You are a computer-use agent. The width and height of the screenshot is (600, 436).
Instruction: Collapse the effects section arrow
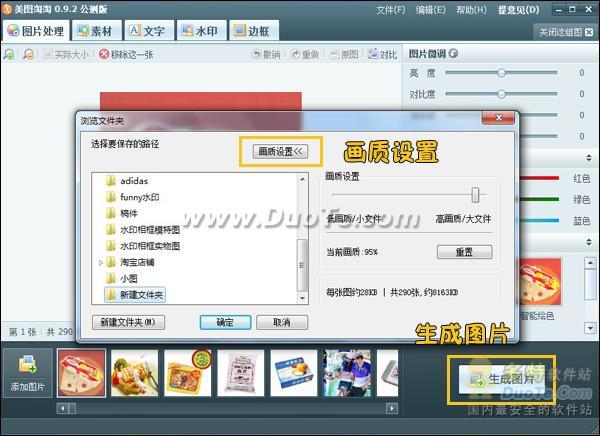pos(589,242)
